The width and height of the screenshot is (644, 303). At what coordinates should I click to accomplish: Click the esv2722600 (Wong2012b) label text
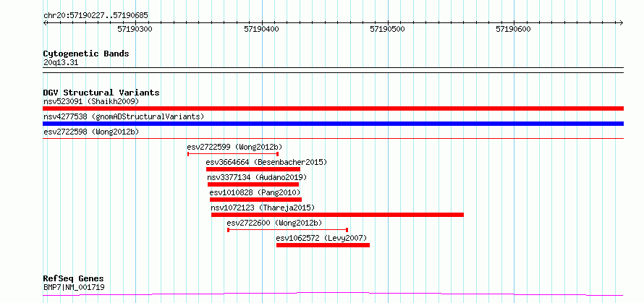pos(275,223)
